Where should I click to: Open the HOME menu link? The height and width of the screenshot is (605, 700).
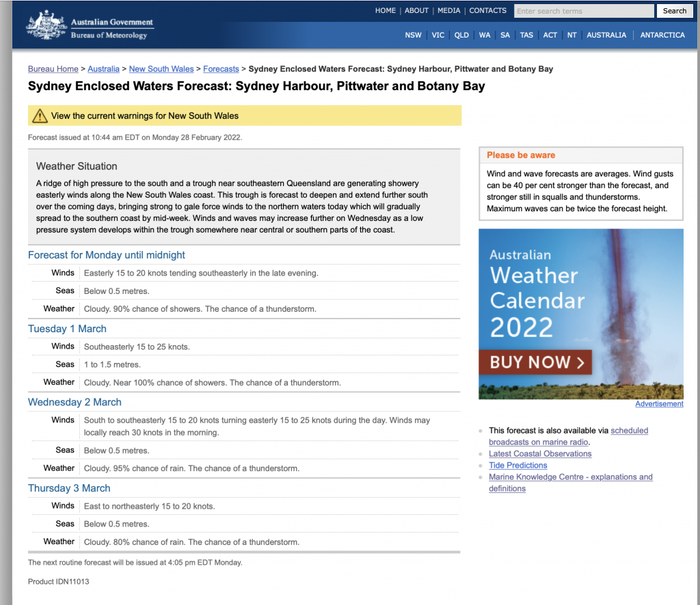(x=386, y=10)
